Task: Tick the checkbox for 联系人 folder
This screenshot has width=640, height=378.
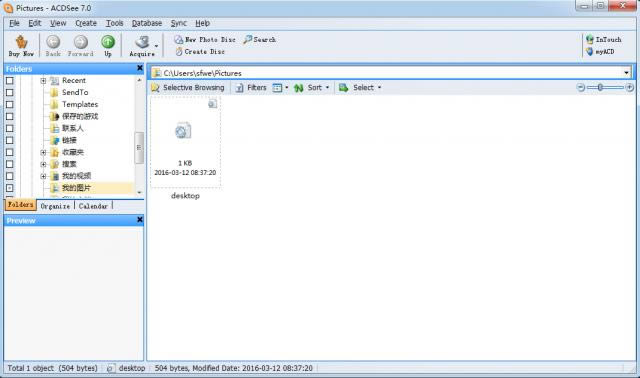Action: 9,129
